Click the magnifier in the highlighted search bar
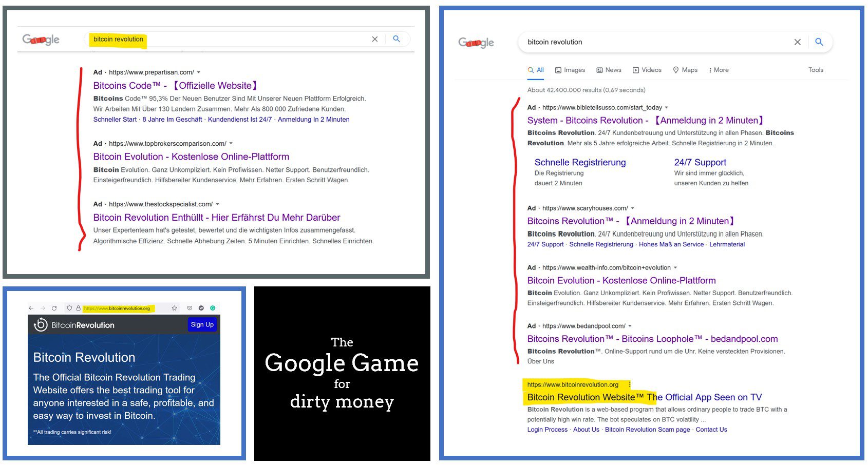Screen dimensions: 868x465 click(x=396, y=39)
